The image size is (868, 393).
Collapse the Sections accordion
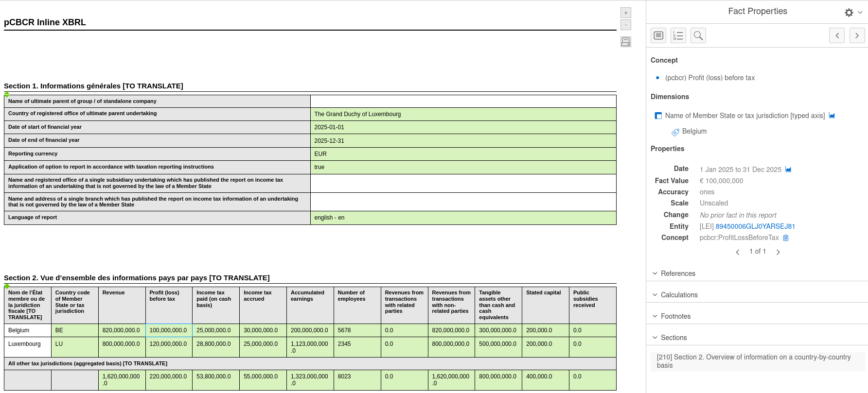(673, 338)
